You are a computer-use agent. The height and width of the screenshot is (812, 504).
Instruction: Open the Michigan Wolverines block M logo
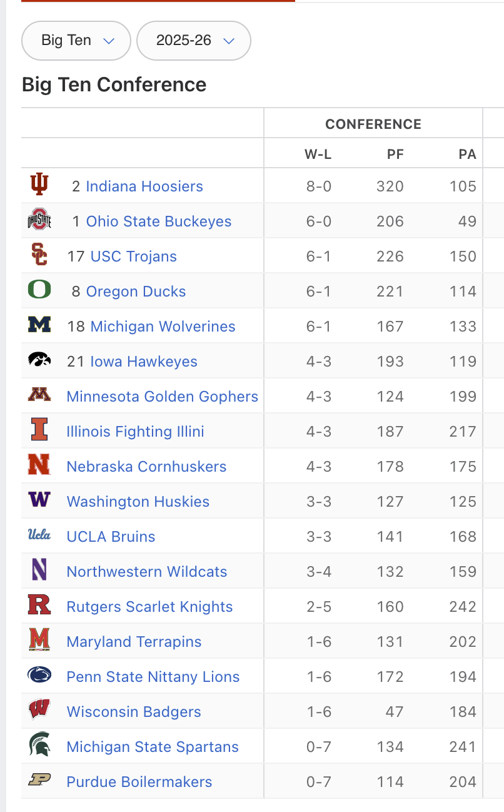(x=39, y=325)
